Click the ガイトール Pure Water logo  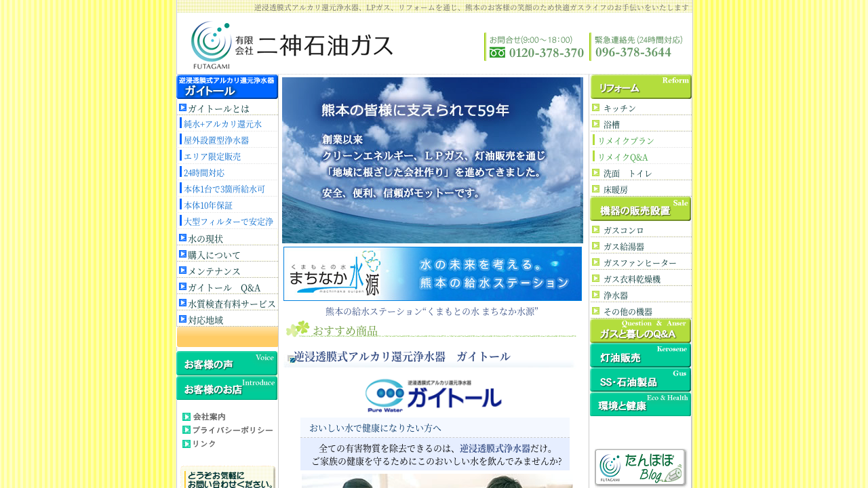(433, 395)
